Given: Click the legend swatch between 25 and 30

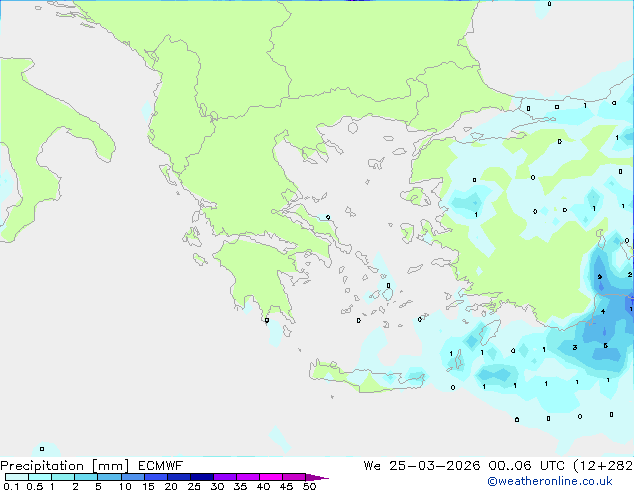Looking at the screenshot, I should point(202,477).
